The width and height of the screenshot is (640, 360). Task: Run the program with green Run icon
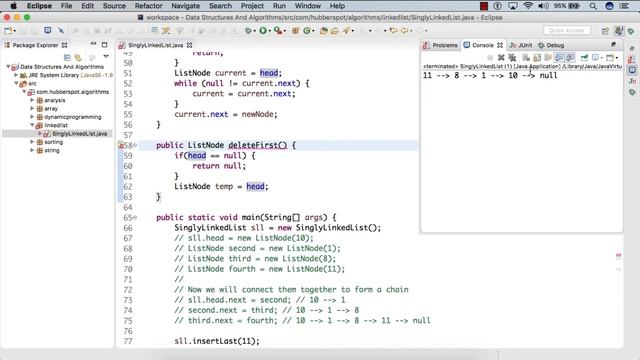pos(263,31)
